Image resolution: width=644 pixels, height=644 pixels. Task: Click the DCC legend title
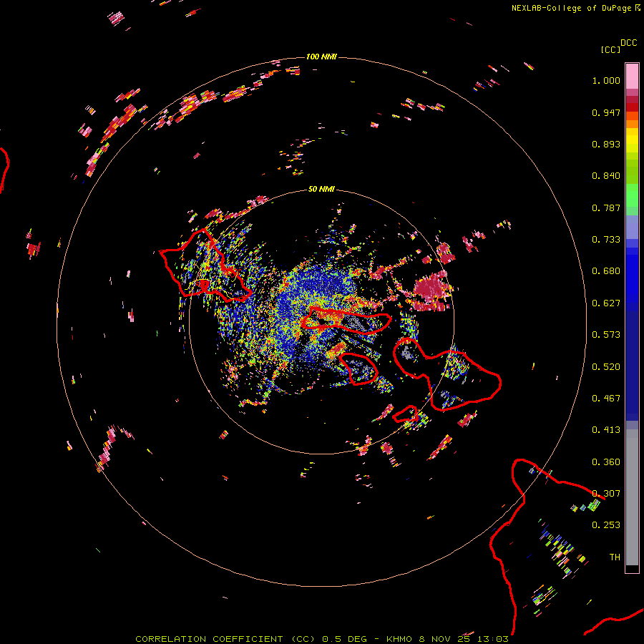tap(628, 43)
